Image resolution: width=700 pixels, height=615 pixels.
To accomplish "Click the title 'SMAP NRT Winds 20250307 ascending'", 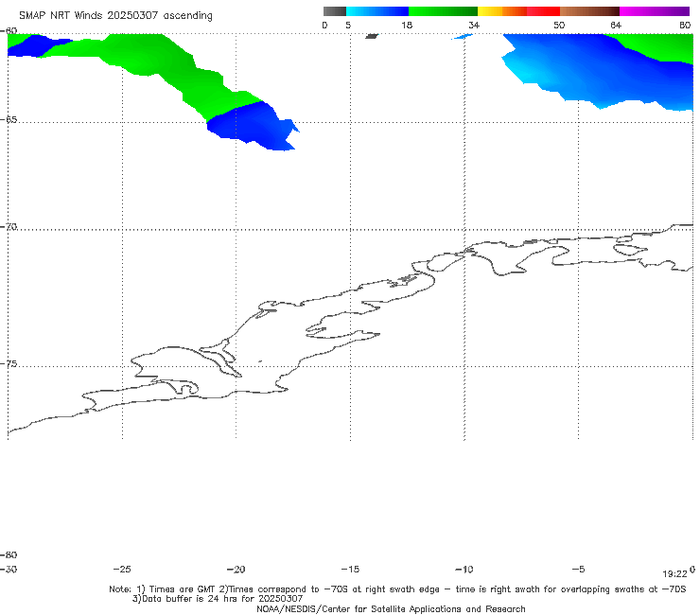I will (115, 15).
